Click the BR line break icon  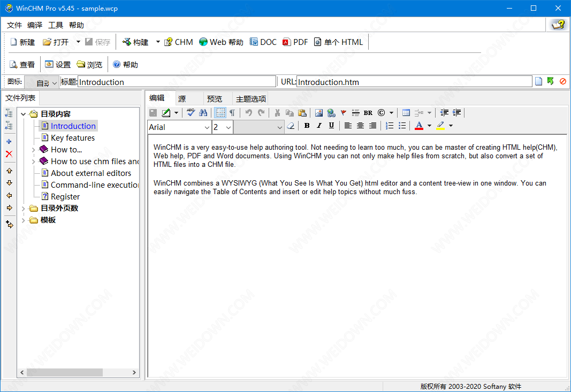click(x=368, y=113)
